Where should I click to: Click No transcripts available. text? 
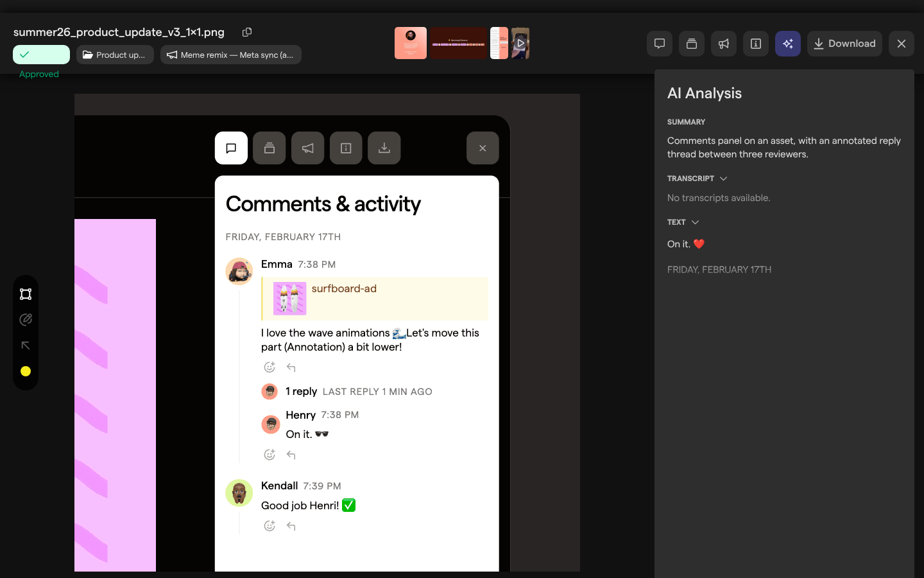(x=719, y=198)
